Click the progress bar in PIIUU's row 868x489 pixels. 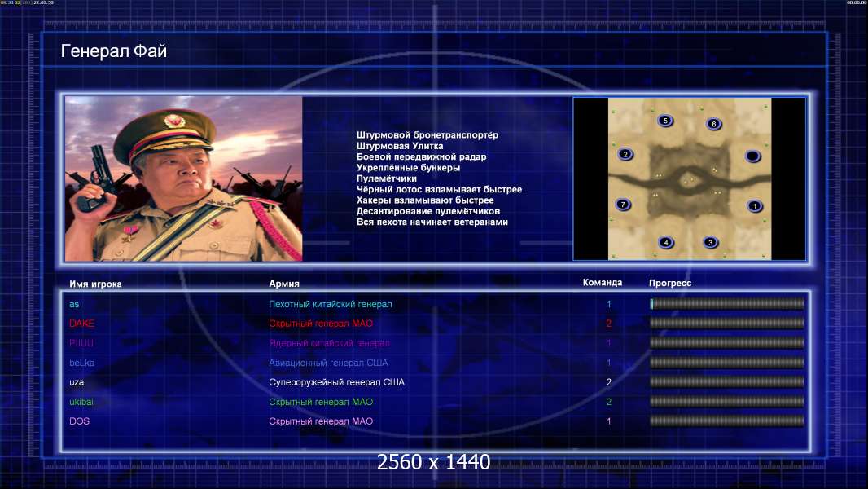pos(727,343)
